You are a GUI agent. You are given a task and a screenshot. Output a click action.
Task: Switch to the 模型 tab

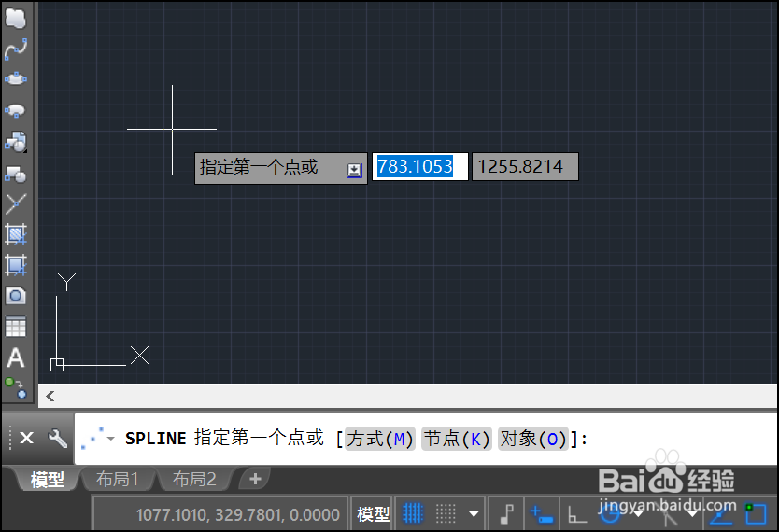click(48, 480)
